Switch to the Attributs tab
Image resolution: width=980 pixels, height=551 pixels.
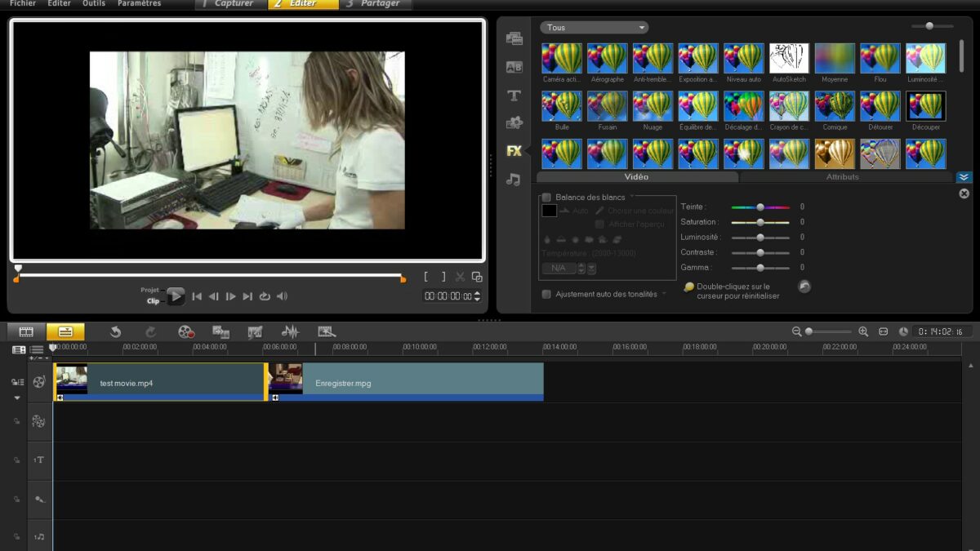842,177
